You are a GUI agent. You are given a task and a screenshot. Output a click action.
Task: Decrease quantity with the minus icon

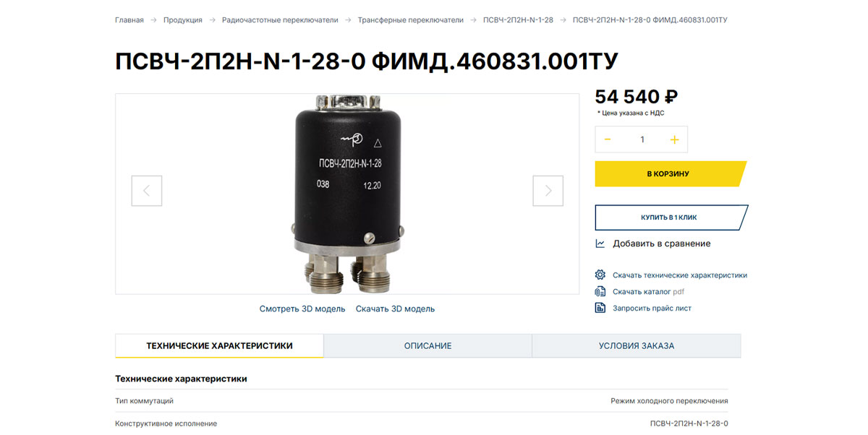click(x=608, y=139)
